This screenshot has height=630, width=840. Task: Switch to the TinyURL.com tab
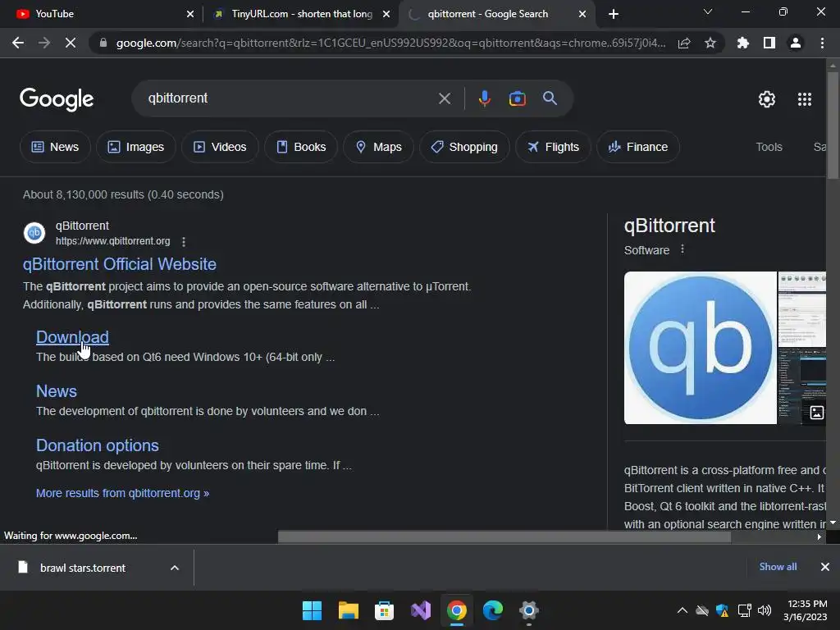click(302, 14)
